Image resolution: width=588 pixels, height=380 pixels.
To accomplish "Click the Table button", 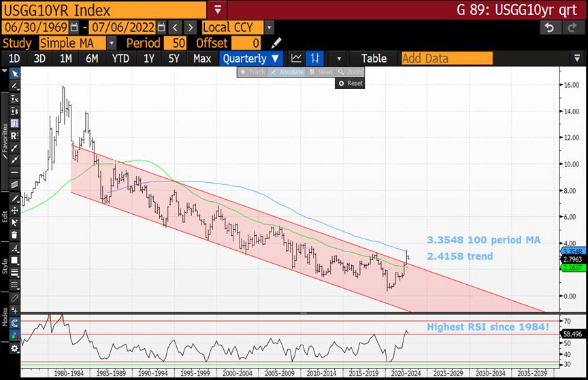I will click(x=374, y=58).
